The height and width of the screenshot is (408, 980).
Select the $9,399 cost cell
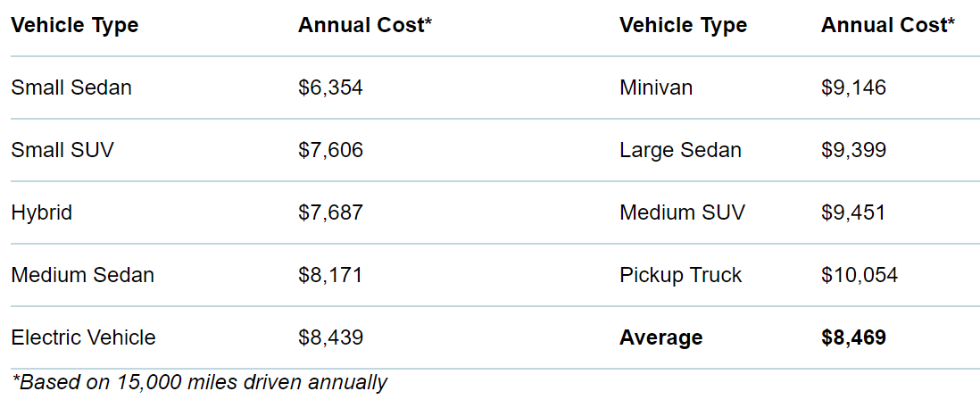(x=853, y=150)
